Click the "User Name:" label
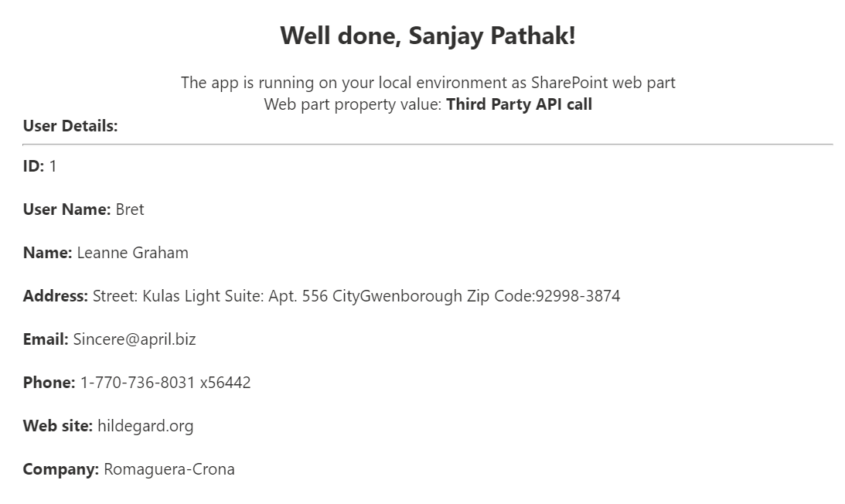The image size is (845, 504). [66, 209]
